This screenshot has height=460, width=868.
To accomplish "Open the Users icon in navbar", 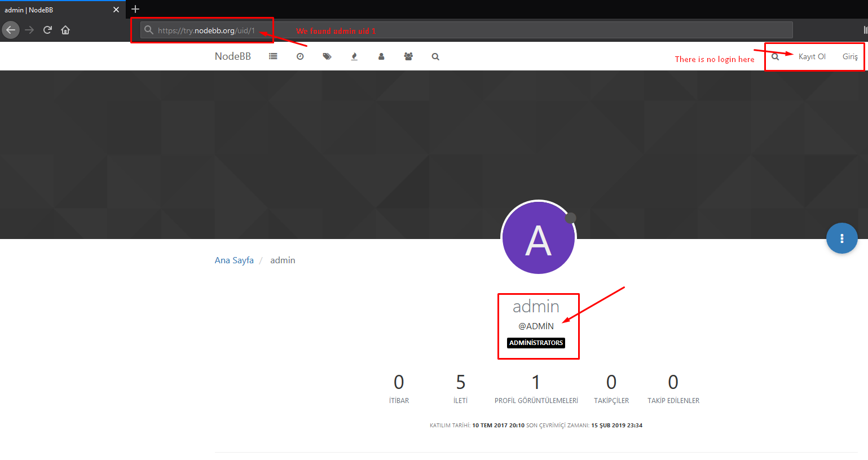I will [381, 56].
